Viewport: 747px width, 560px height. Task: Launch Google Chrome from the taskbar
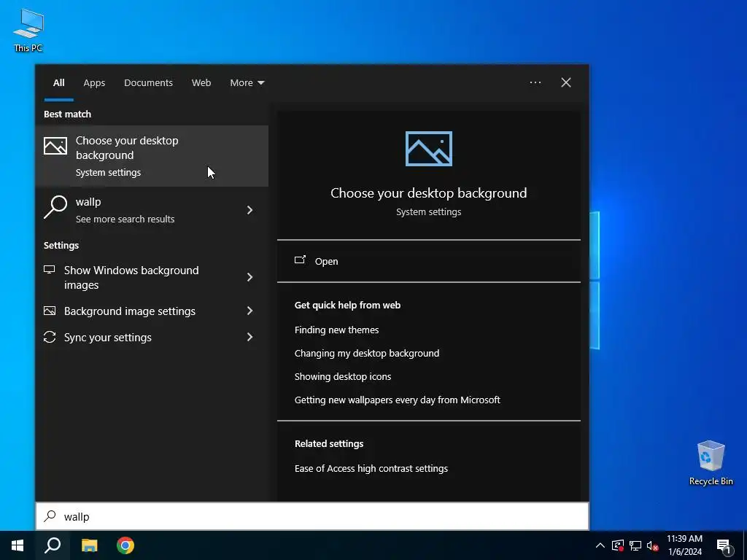(125, 545)
